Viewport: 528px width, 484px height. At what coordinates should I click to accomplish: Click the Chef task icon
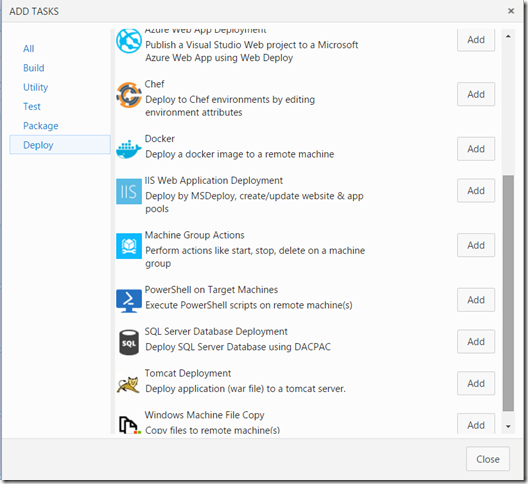pos(129,95)
